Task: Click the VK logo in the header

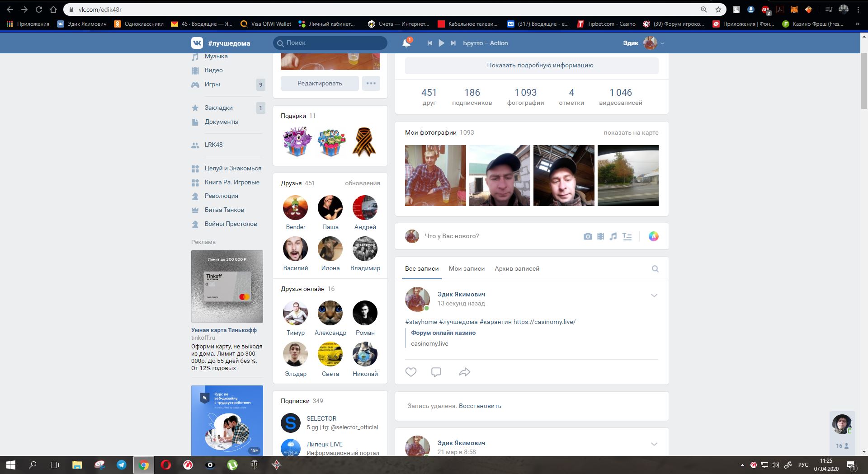Action: 197,43
